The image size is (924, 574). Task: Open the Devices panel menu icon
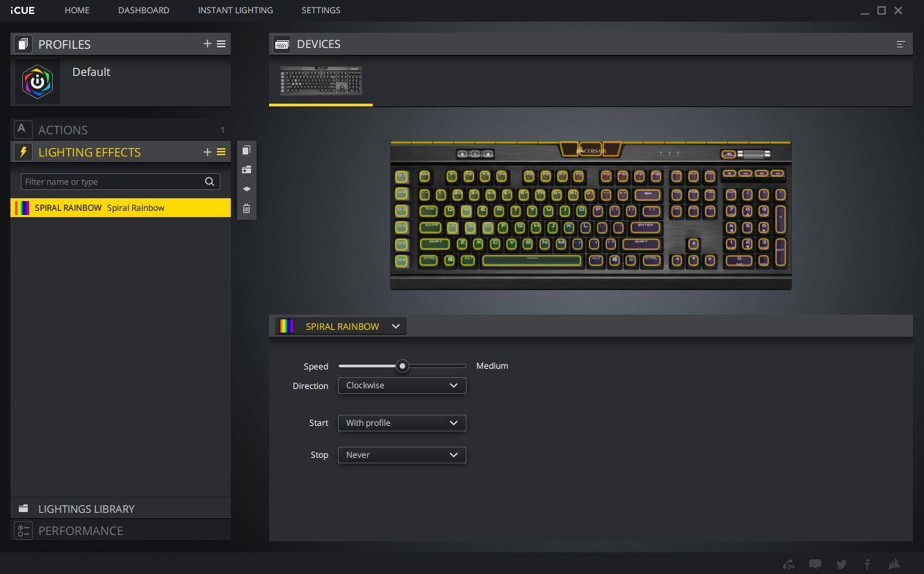coord(900,44)
